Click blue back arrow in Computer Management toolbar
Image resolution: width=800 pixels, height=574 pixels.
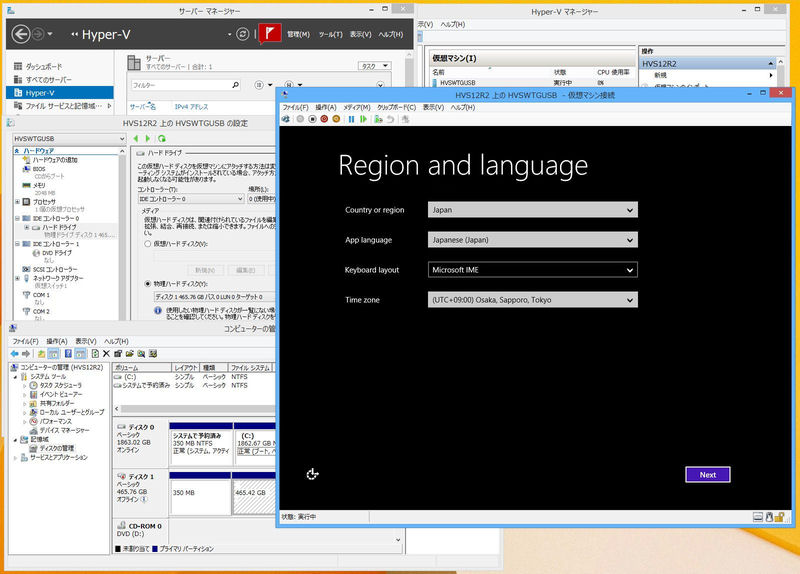point(14,354)
